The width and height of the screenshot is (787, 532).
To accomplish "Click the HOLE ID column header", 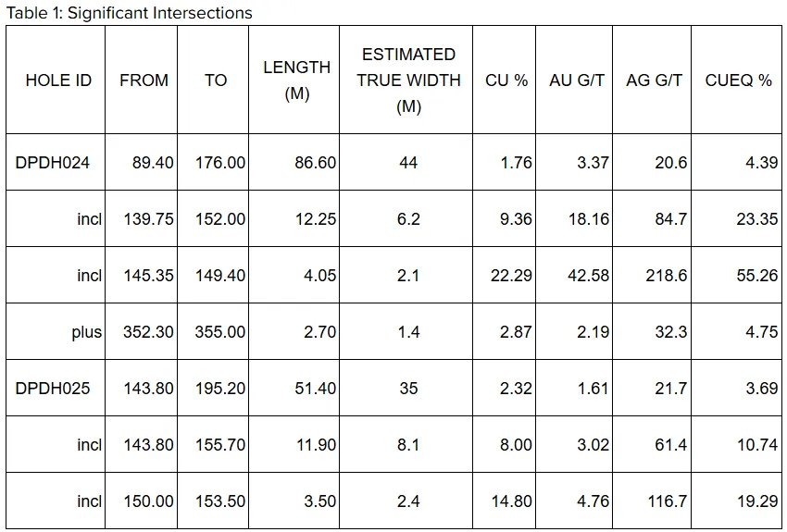I will click(x=58, y=80).
